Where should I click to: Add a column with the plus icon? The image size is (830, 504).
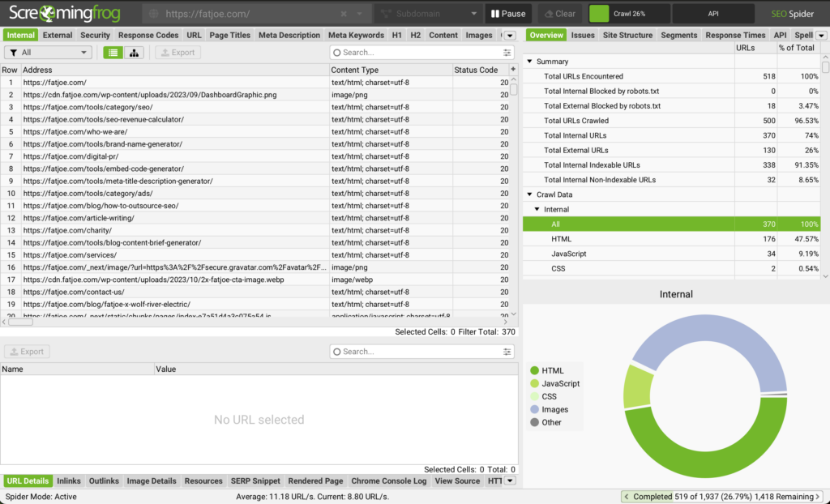(512, 70)
